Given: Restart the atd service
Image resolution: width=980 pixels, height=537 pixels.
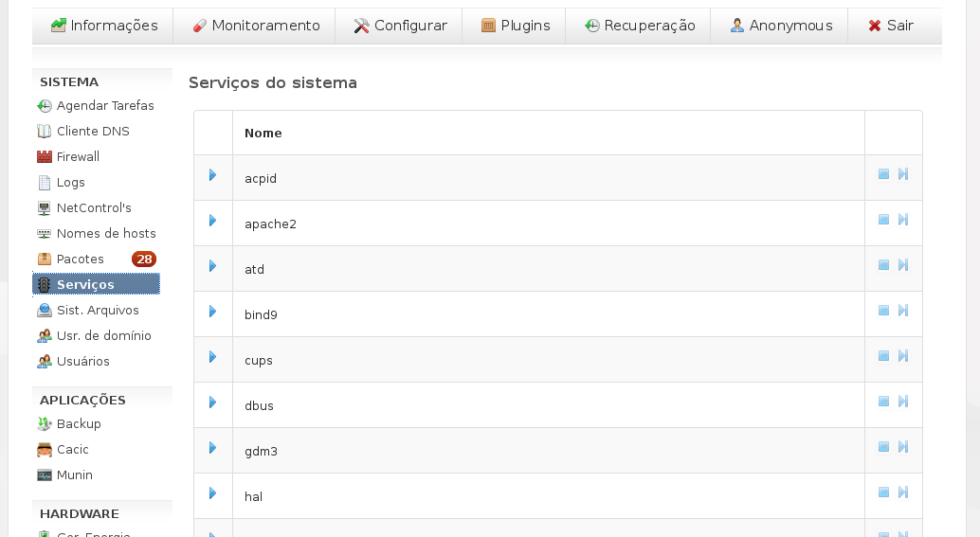Looking at the screenshot, I should (x=903, y=265).
